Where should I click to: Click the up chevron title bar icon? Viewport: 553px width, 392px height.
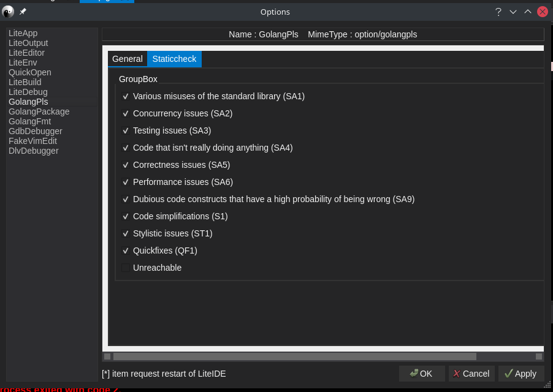528,12
